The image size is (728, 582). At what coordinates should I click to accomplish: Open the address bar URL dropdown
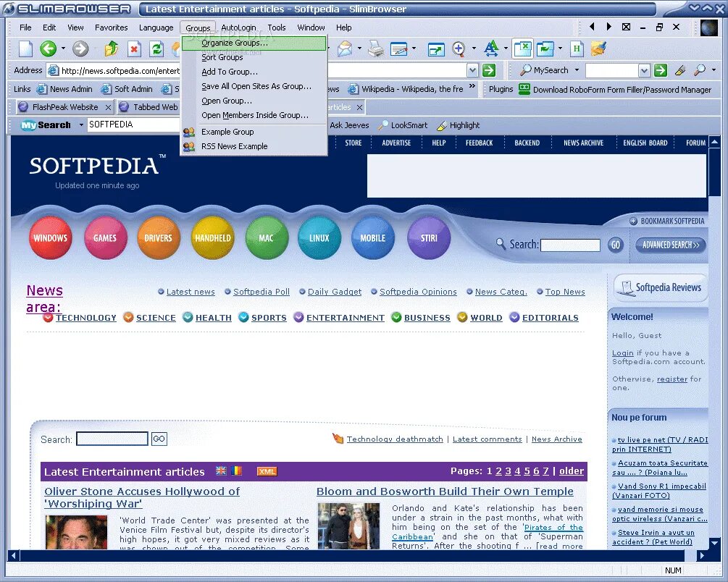click(472, 70)
